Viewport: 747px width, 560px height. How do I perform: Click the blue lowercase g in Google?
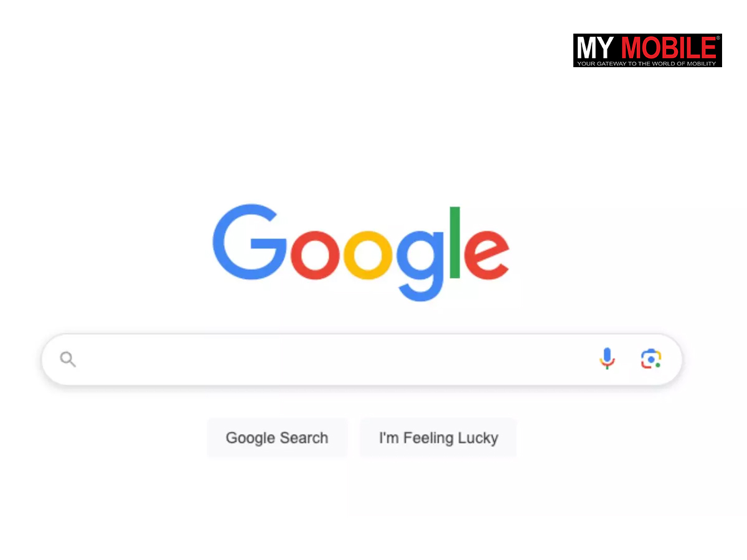pos(421,265)
